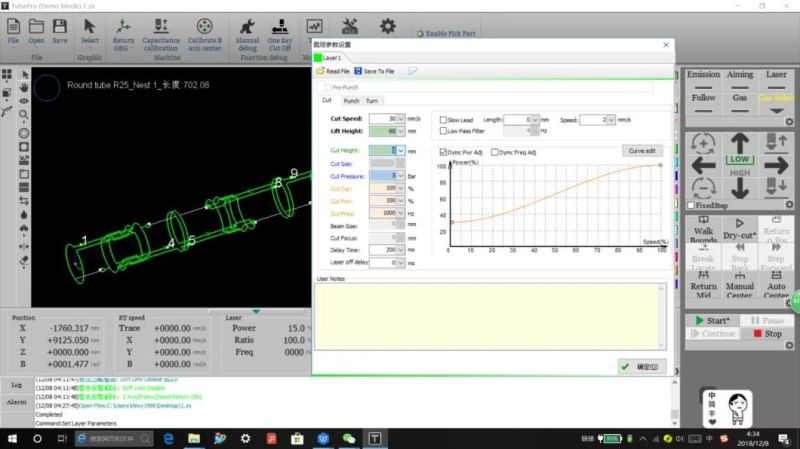800x449 pixels.
Task: Open the Cut Height dropdown arrow
Action: pos(401,151)
